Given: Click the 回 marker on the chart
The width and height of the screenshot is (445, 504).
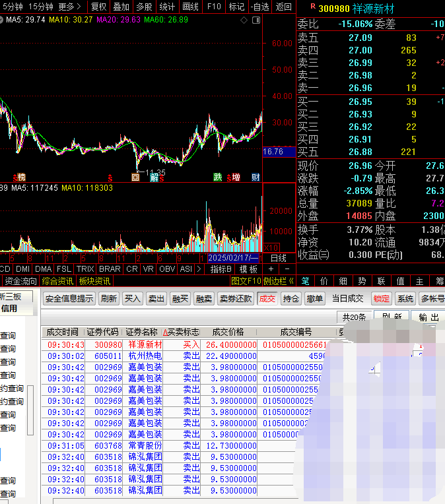Looking at the screenshot, I should tap(135, 177).
